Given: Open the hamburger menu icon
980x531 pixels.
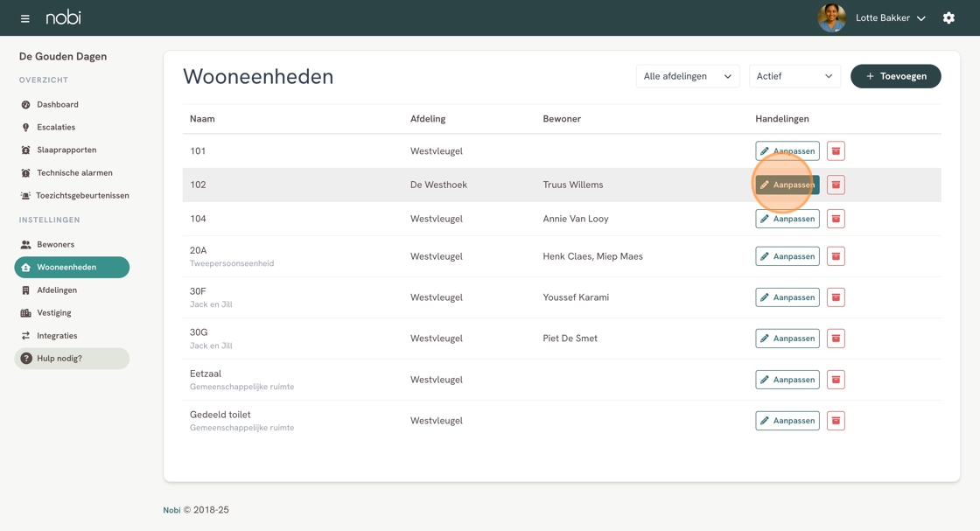Looking at the screenshot, I should coord(24,18).
